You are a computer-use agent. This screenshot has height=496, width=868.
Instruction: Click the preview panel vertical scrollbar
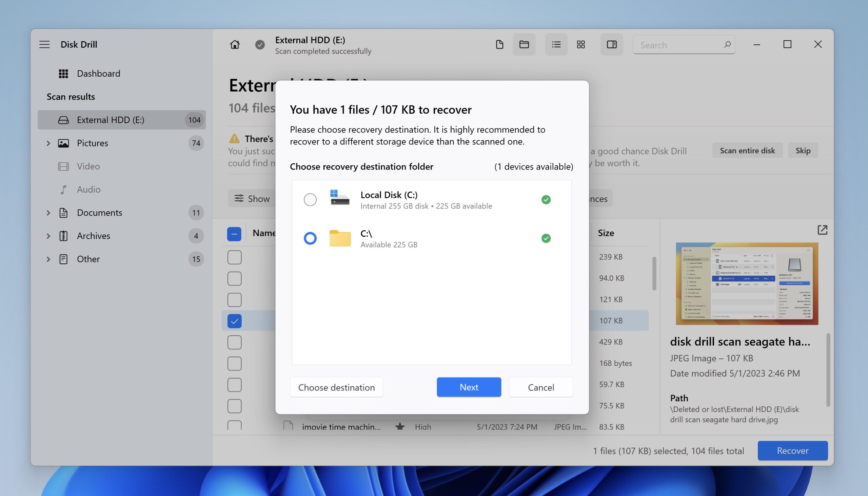828,370
